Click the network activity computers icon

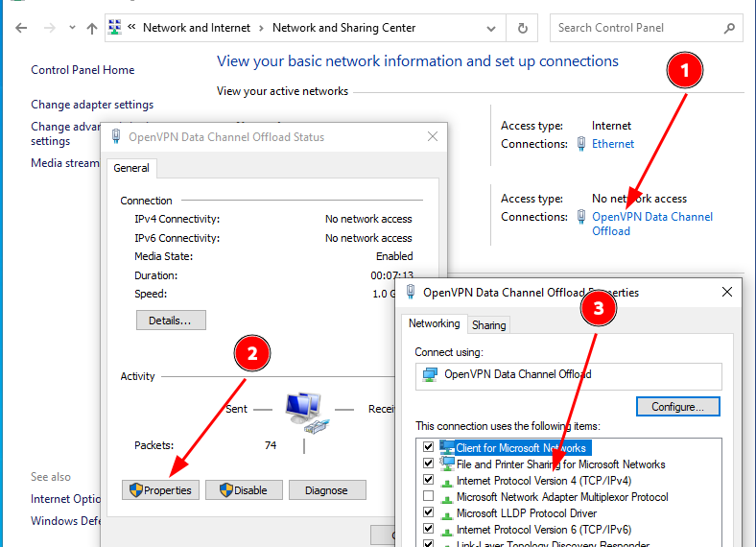pyautogui.click(x=306, y=412)
